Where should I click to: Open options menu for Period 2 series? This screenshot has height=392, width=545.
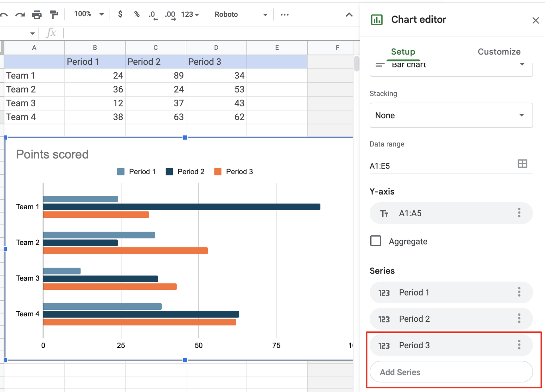tap(519, 319)
